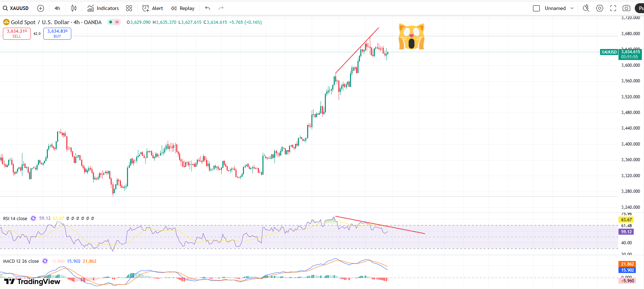Image resolution: width=644 pixels, height=289 pixels.
Task: Open chart settings hexagon icon
Action: (x=600, y=8)
